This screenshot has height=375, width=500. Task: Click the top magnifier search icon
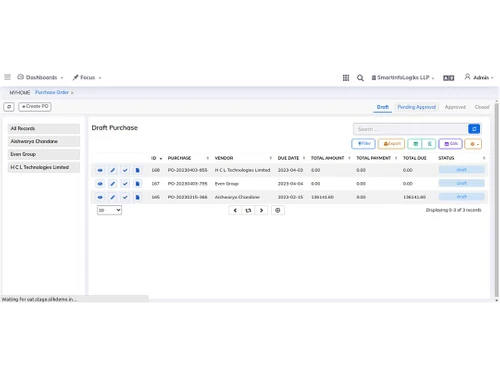(360, 78)
